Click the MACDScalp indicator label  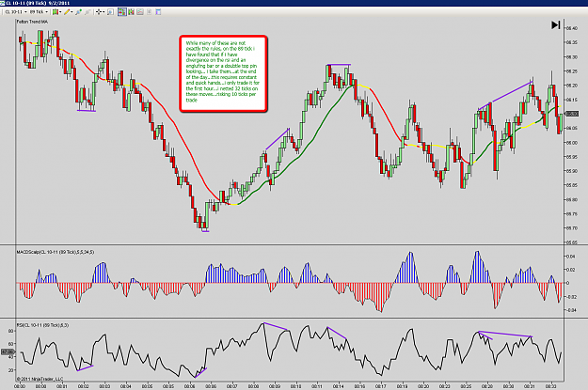pyautogui.click(x=56, y=252)
